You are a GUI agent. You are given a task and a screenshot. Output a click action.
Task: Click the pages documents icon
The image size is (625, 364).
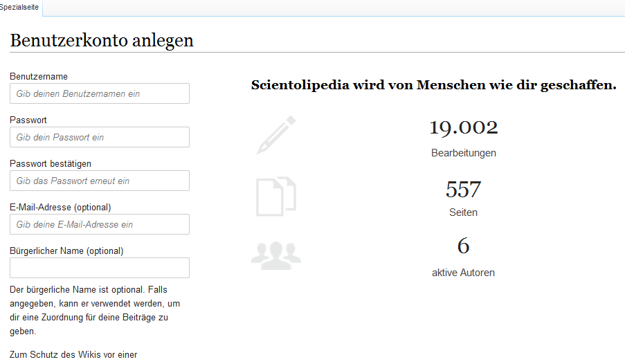pos(276,196)
